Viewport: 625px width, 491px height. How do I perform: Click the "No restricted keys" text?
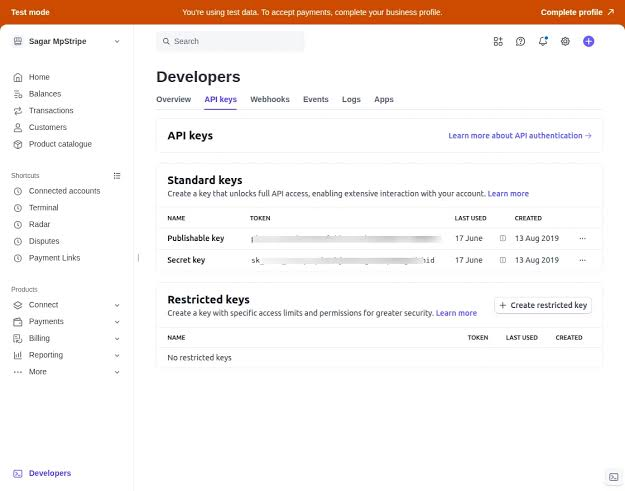199,358
